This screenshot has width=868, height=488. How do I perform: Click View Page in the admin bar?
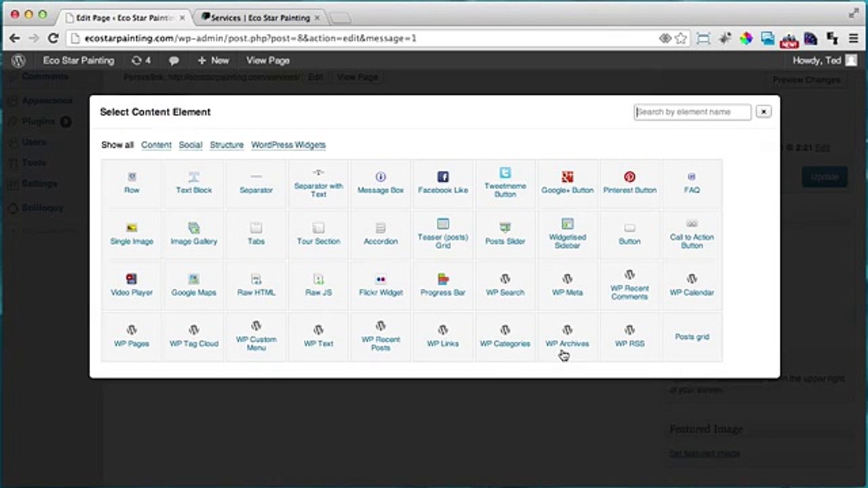268,60
